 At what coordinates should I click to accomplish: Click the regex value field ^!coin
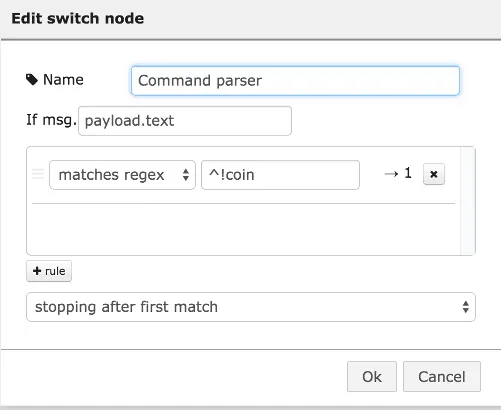coord(280,175)
